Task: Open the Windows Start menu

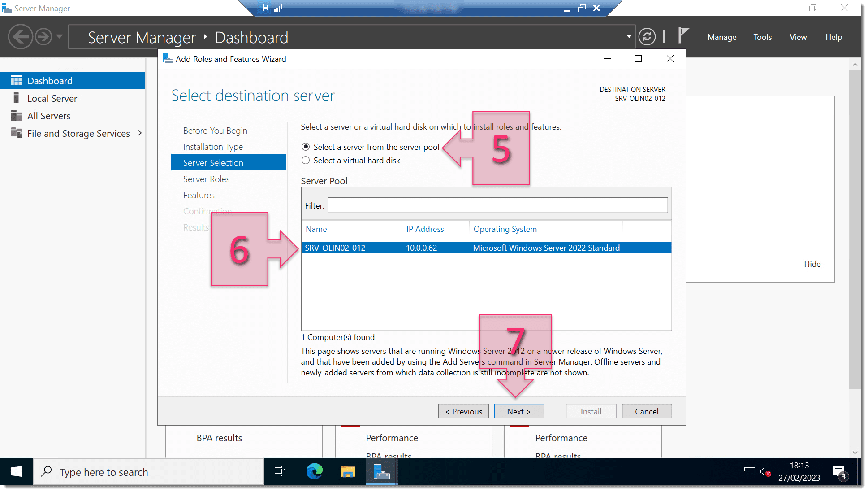Action: coord(17,472)
